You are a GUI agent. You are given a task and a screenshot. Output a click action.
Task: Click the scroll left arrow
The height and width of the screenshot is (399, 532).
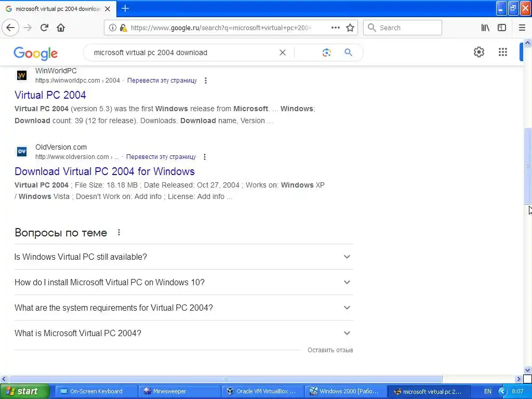[4, 379]
